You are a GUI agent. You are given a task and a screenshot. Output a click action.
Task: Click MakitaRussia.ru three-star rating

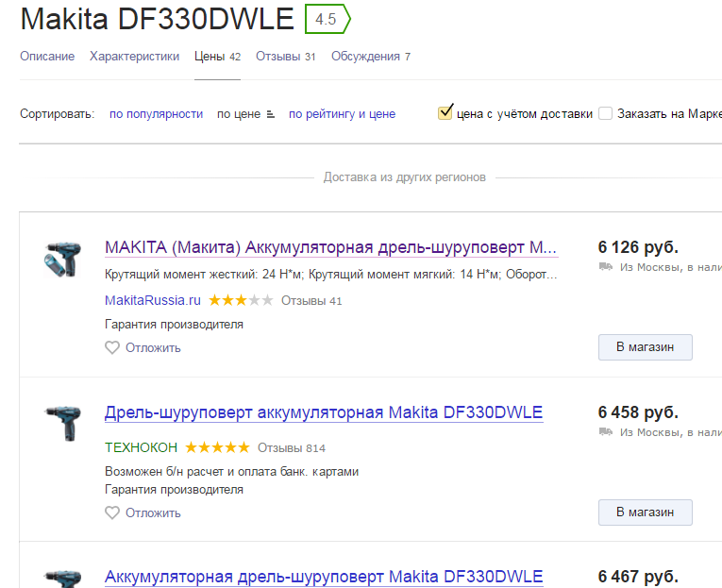tap(241, 301)
